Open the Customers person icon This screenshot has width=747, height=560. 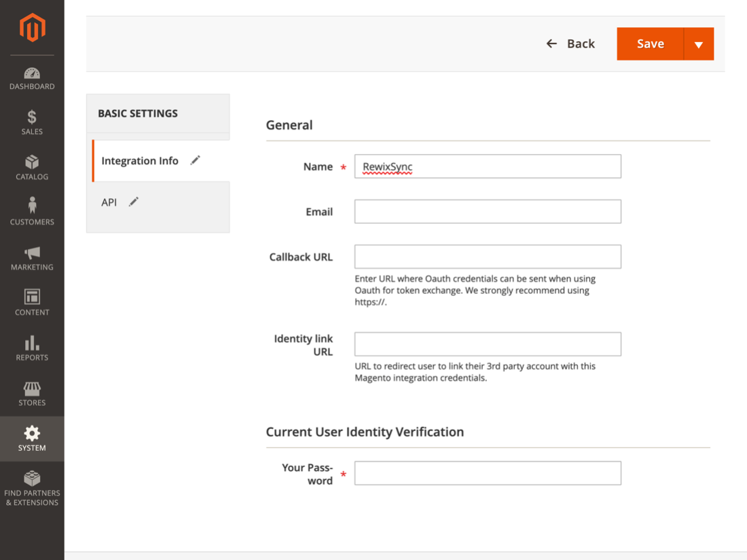tap(32, 206)
